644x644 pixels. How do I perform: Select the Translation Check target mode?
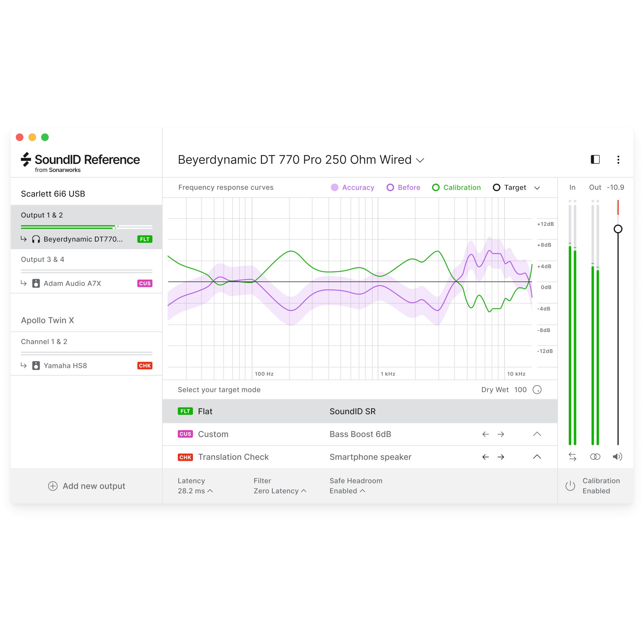pos(360,457)
